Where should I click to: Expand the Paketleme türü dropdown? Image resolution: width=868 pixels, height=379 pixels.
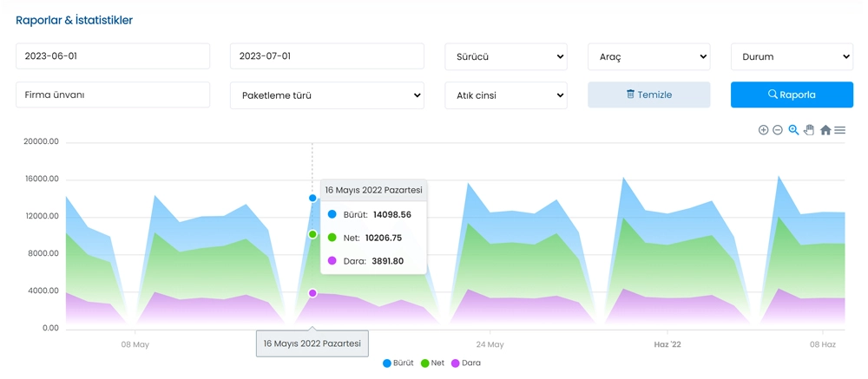[x=326, y=95]
